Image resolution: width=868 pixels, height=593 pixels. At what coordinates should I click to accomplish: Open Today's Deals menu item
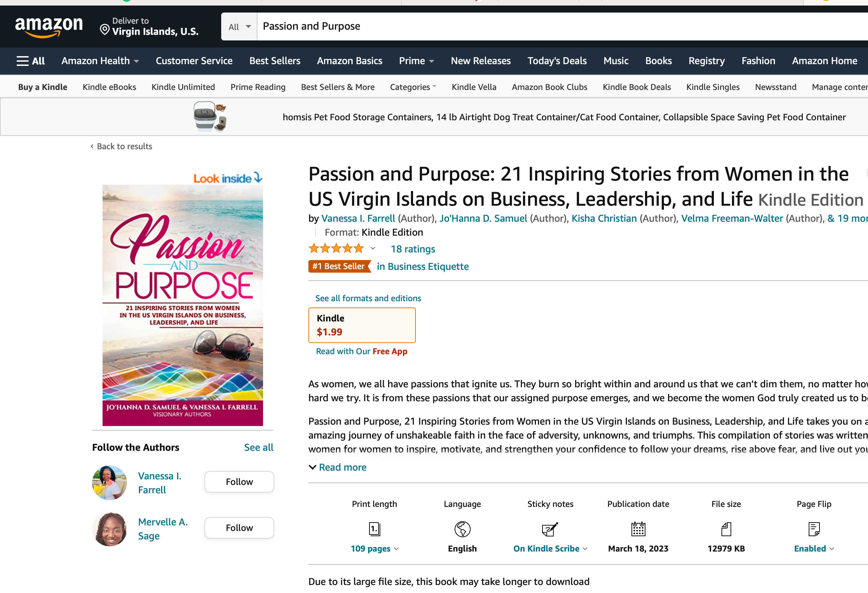pyautogui.click(x=556, y=61)
